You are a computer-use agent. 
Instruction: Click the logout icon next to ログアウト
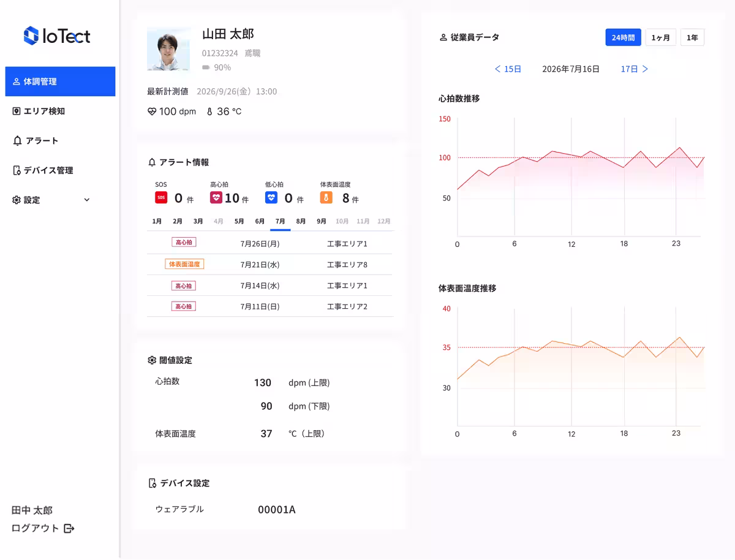coord(69,528)
